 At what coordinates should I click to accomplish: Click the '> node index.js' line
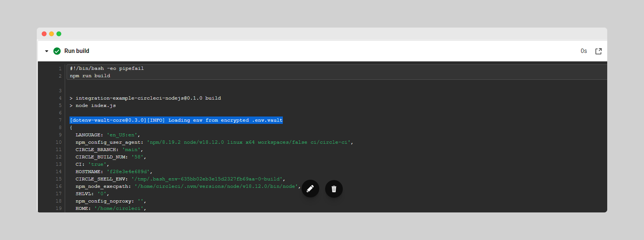click(93, 105)
